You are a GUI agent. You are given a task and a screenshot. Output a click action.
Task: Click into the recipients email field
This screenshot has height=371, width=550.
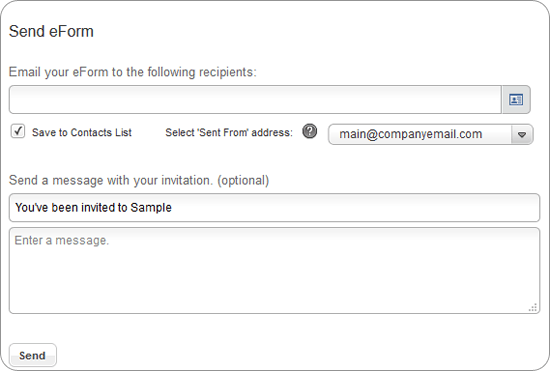pos(255,100)
